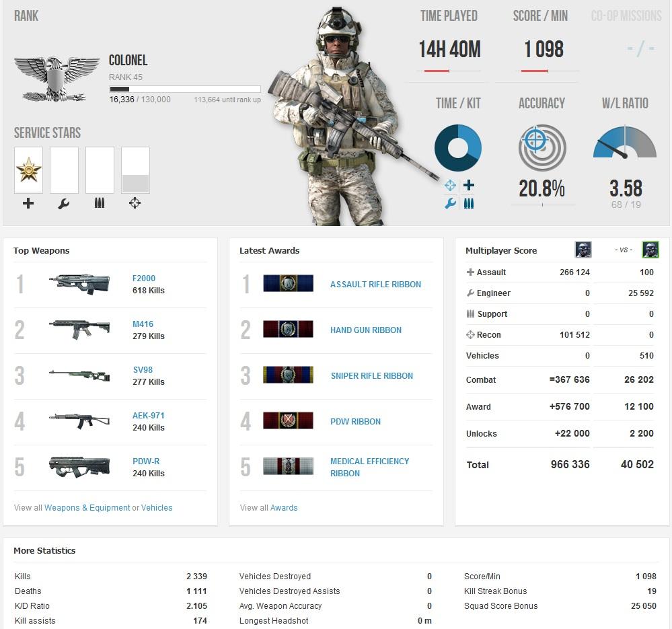Screen dimensions: 672x629
Task: Click the Medical Efficiency Ribbon image
Action: click(288, 466)
